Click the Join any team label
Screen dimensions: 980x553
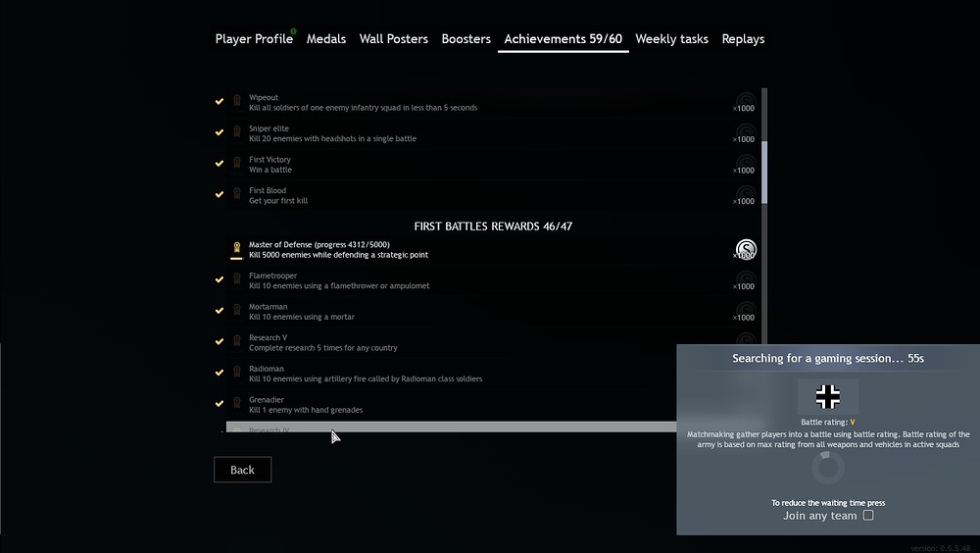[x=819, y=516]
